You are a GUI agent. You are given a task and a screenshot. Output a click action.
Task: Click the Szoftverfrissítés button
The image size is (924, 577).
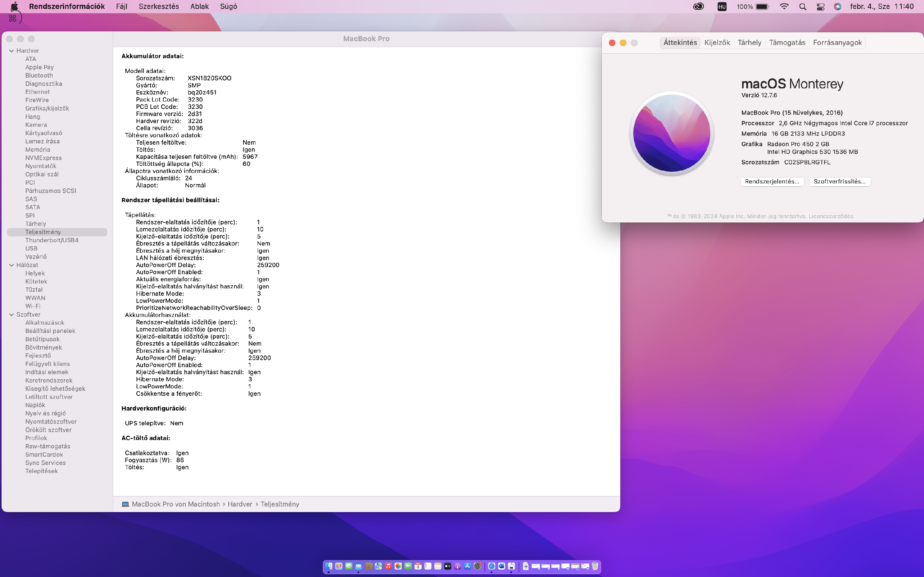[x=840, y=181]
